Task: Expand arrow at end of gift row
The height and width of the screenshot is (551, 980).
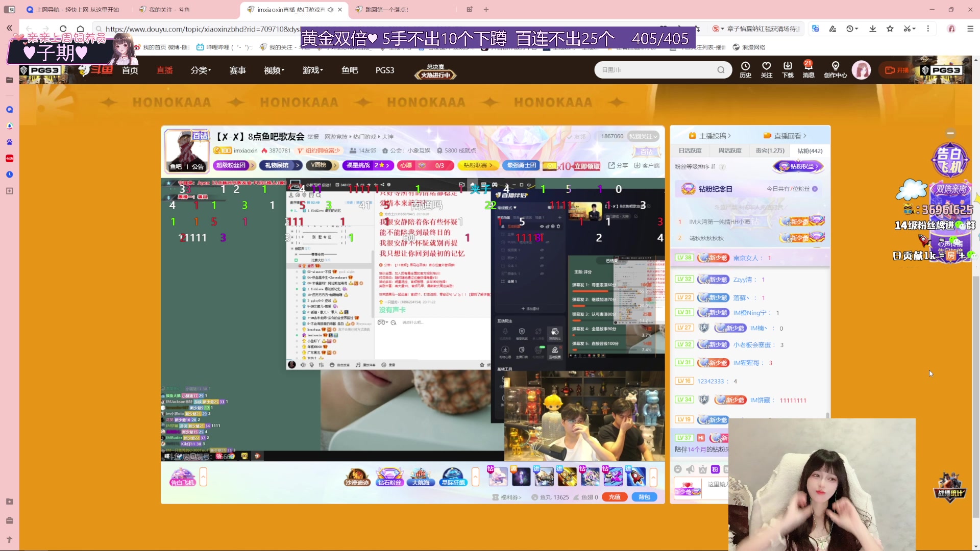Action: 653,477
